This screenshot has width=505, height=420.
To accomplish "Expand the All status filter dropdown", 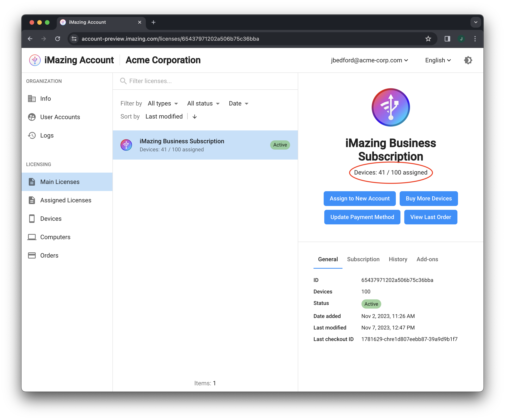I will tap(203, 103).
